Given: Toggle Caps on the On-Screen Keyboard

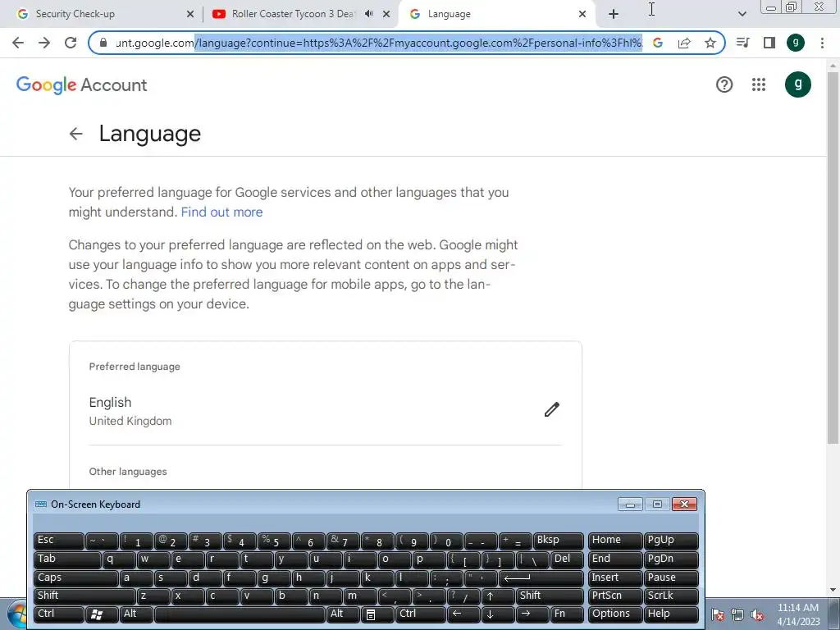Looking at the screenshot, I should [75, 577].
